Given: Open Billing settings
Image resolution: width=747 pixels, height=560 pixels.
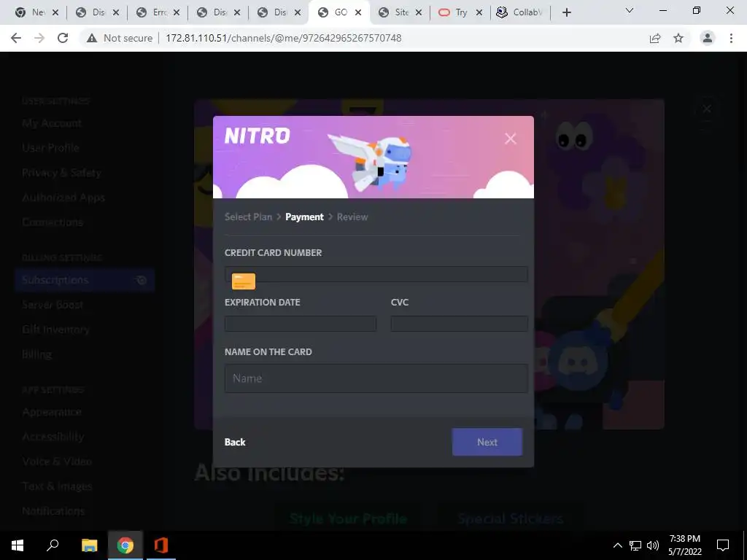Looking at the screenshot, I should click(x=37, y=354).
